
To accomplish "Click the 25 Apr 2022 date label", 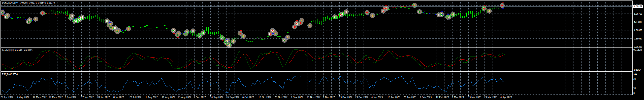I will coord(7,97).
